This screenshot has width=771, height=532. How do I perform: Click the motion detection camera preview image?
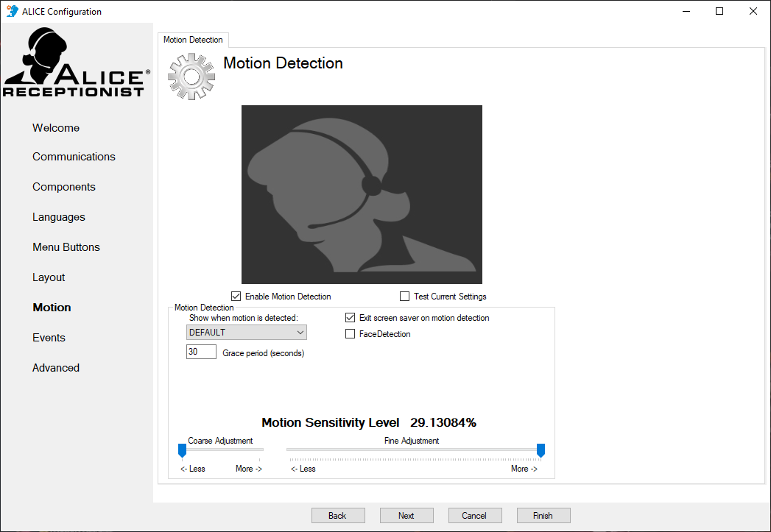point(362,194)
